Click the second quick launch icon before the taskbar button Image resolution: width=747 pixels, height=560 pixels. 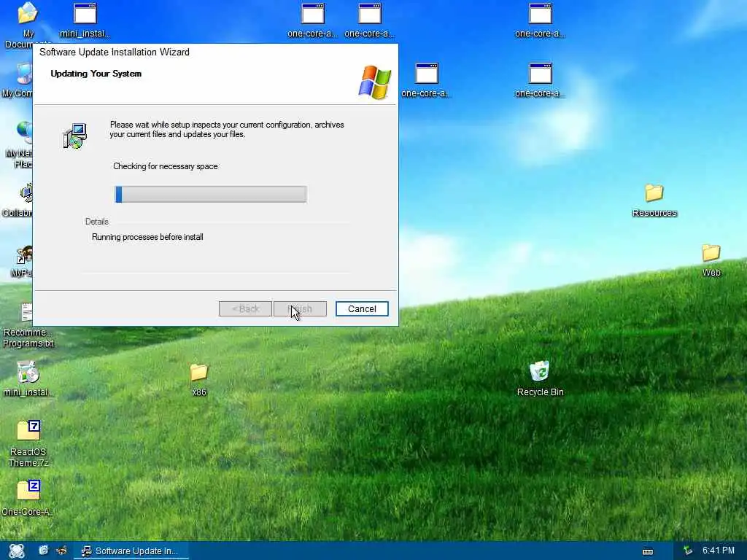61,551
